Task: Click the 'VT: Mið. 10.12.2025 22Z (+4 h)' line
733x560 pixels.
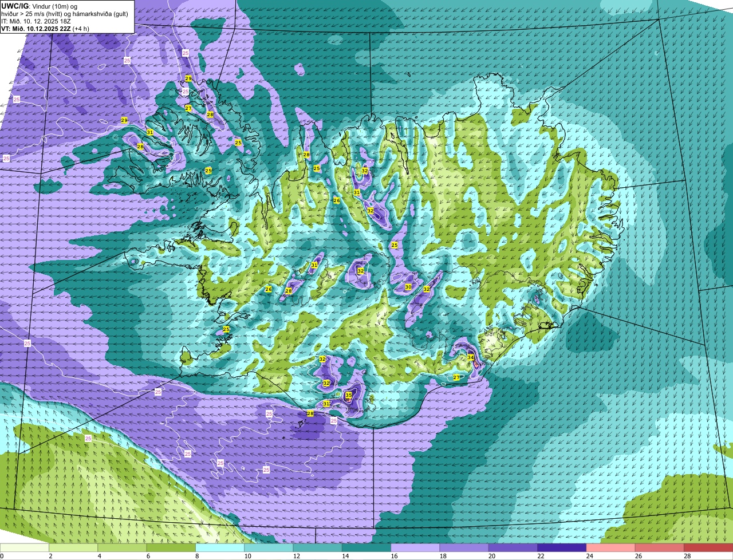Action: (45, 29)
